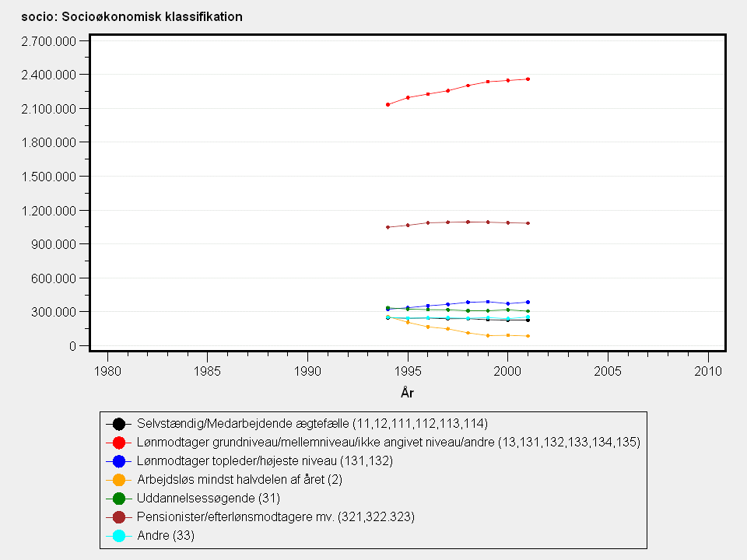Click the brown Pensionister legend marker

click(118, 517)
